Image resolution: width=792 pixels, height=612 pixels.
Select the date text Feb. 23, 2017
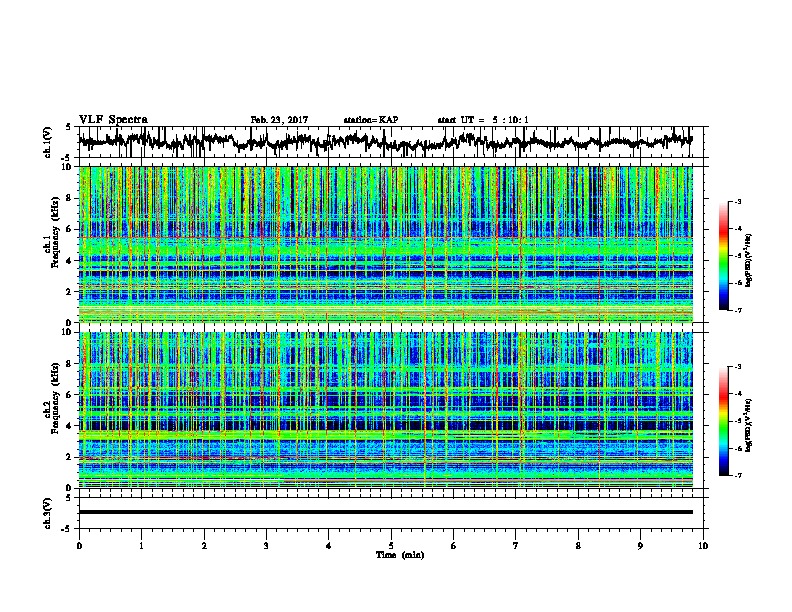(279, 120)
